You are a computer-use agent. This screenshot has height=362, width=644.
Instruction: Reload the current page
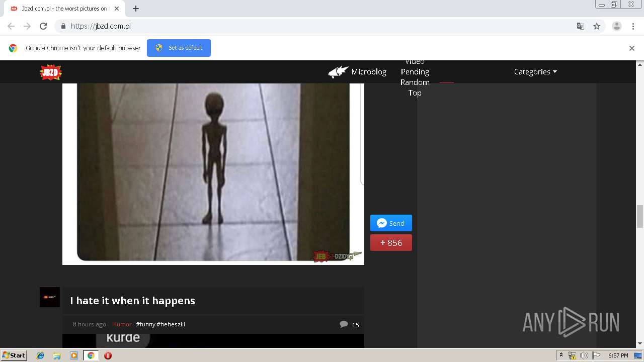coord(43,26)
